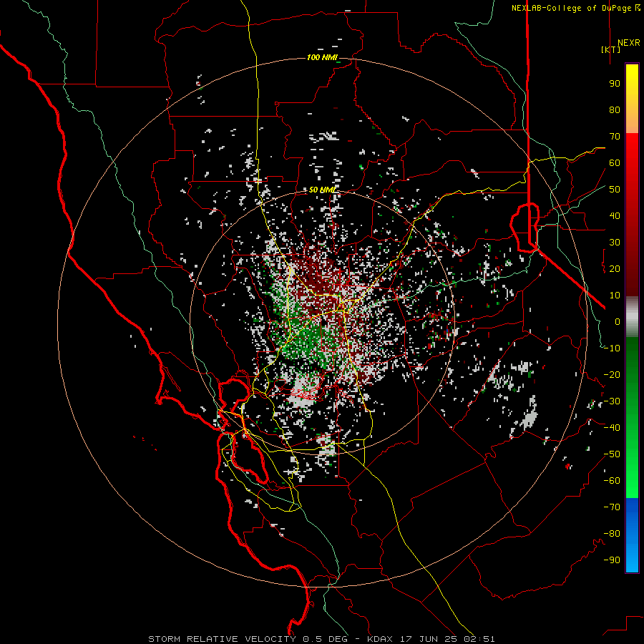
Task: Click the 0 value on the velocity scale
Action: [618, 321]
